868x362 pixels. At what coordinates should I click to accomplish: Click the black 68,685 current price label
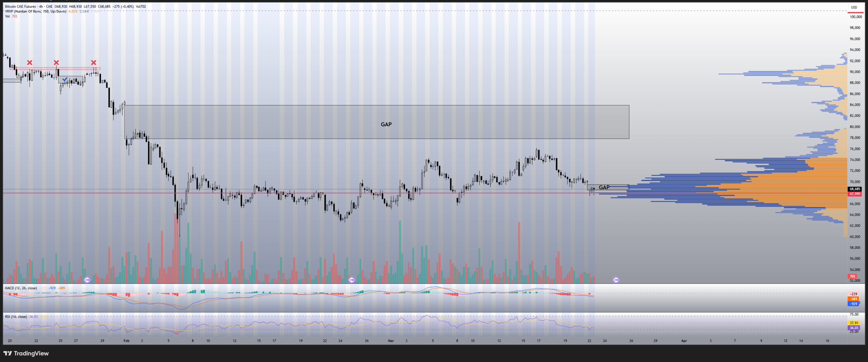(854, 189)
